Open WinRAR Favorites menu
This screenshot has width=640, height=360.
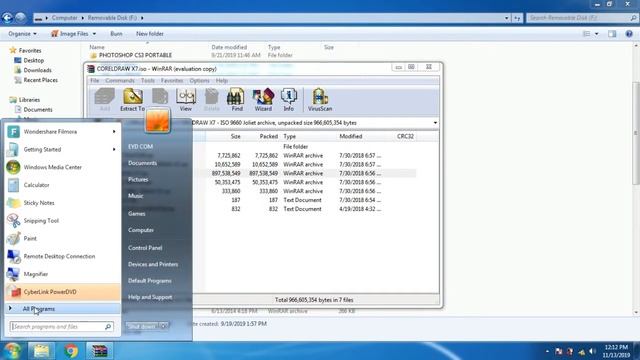(x=172, y=81)
